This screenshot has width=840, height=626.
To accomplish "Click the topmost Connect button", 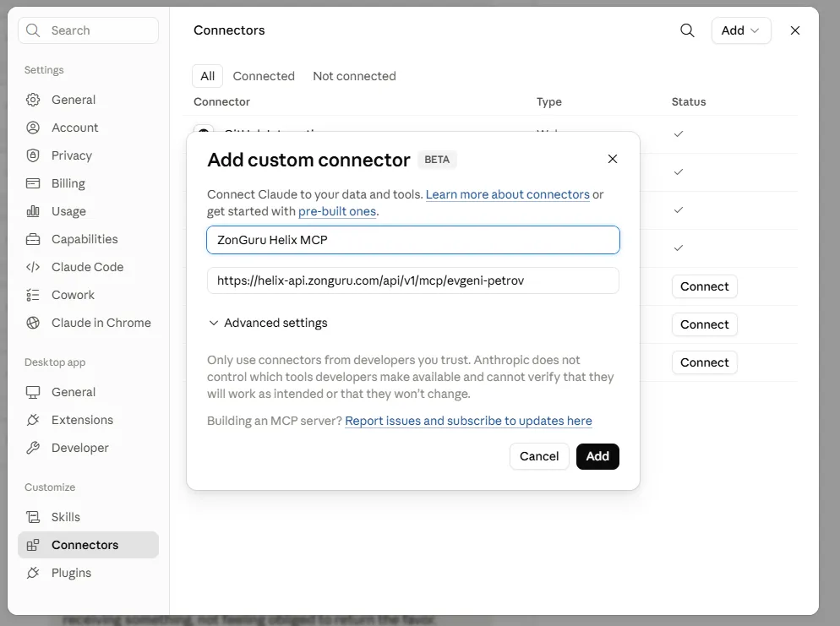I will [705, 286].
